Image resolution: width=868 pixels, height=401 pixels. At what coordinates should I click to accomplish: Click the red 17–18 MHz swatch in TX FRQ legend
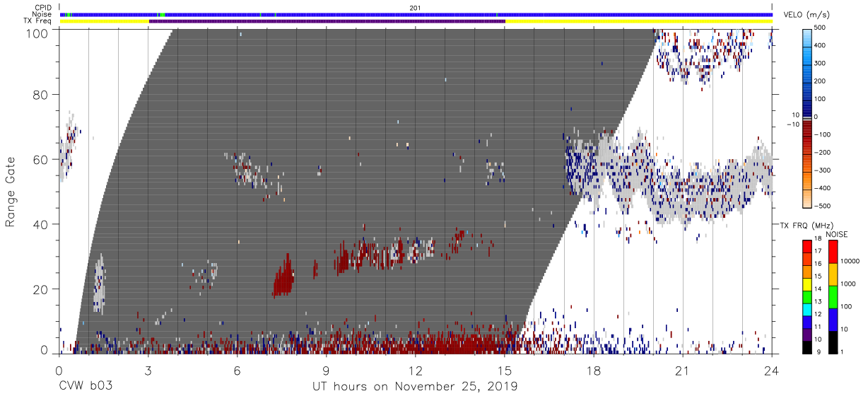coord(807,246)
